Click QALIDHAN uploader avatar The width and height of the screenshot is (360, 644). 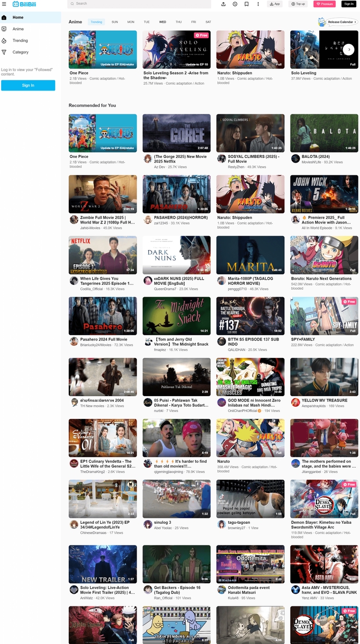[222, 342]
